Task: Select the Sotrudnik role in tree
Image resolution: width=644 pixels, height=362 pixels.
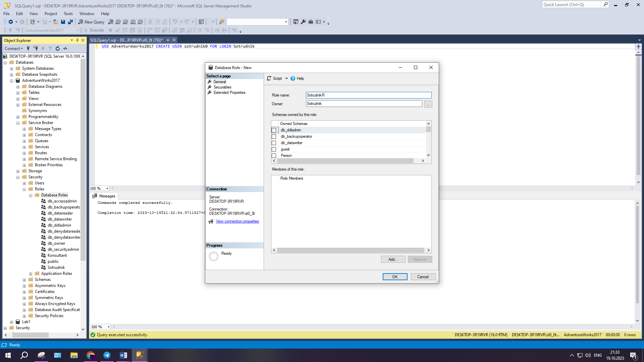Action: pos(56,267)
